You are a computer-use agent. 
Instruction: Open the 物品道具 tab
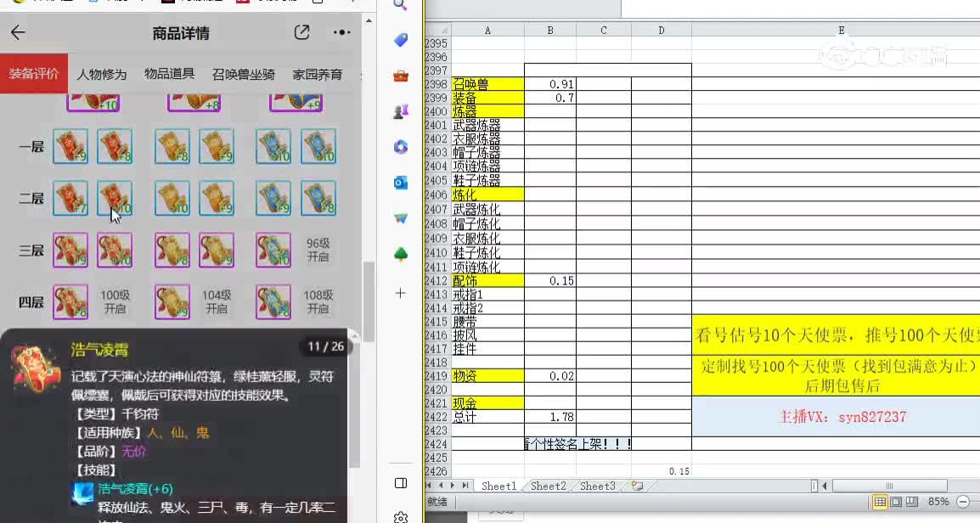169,74
